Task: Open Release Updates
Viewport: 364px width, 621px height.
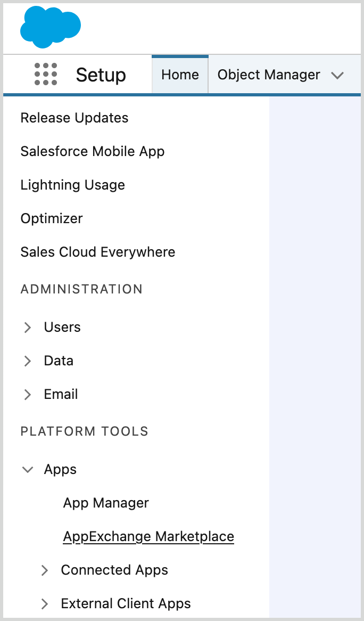Action: point(74,118)
